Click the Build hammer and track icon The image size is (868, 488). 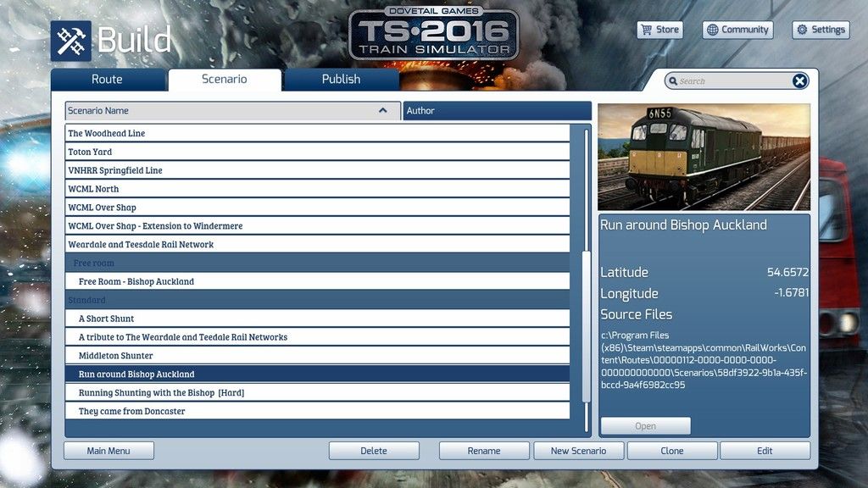[x=71, y=41]
